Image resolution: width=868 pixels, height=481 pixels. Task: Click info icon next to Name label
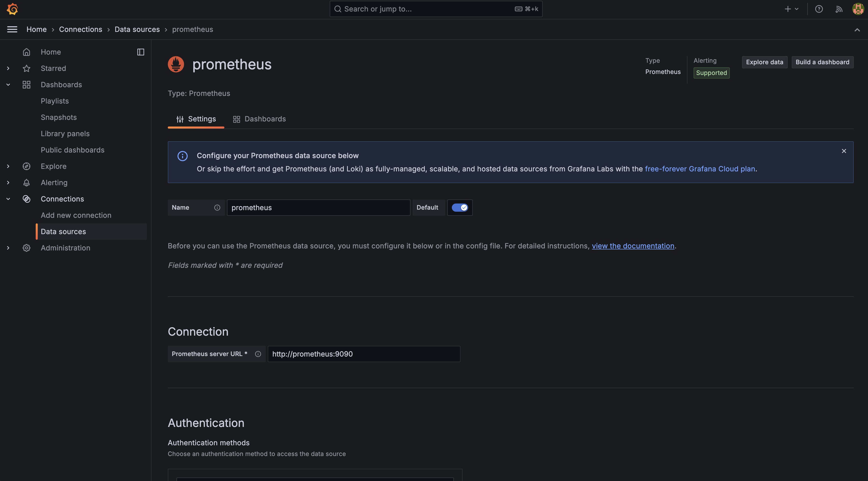217,208
